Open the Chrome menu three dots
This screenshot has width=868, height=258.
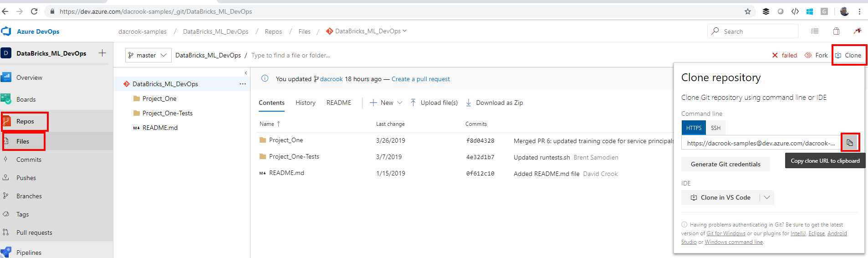pos(859,11)
